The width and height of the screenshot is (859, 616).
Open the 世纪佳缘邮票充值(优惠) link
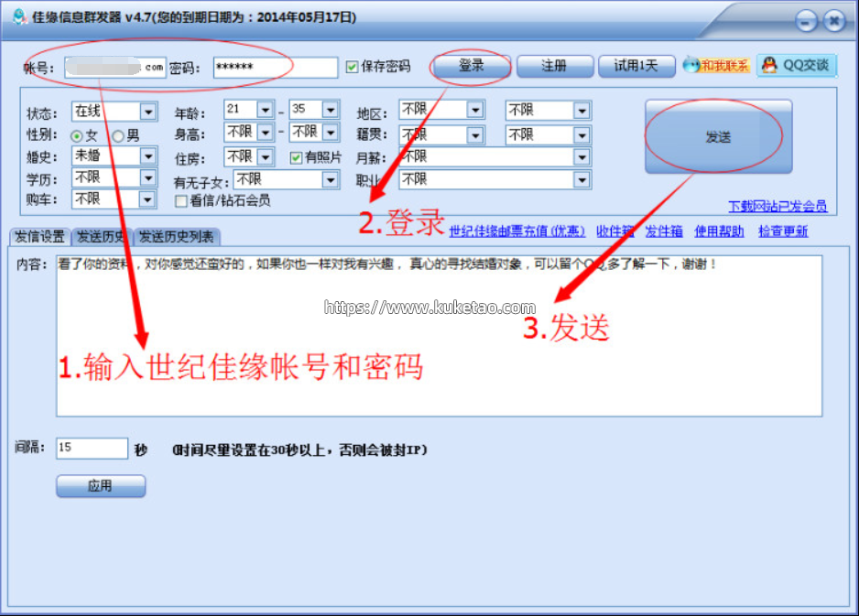pos(517,232)
